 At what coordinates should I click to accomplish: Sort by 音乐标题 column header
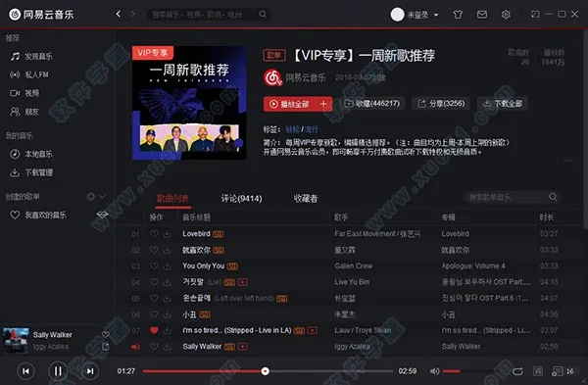click(197, 217)
